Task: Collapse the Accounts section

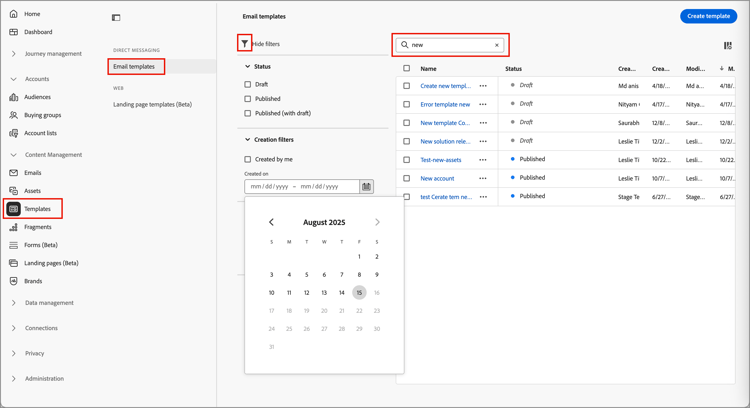Action: [13, 79]
